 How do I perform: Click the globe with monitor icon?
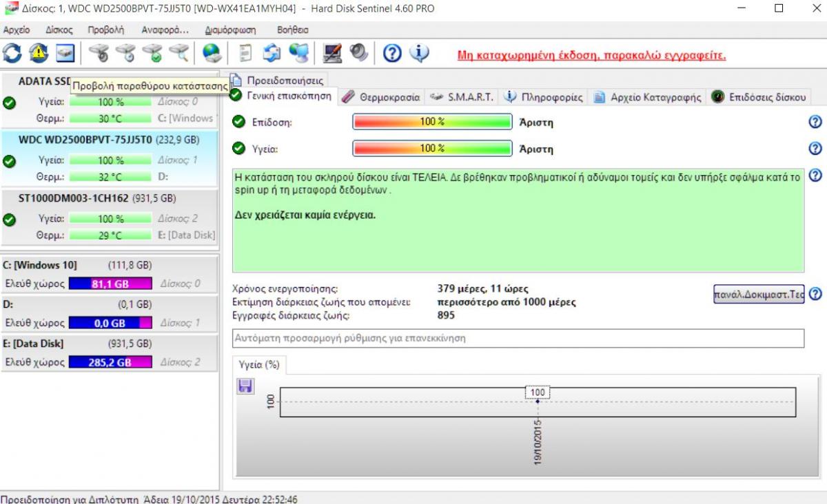298,52
